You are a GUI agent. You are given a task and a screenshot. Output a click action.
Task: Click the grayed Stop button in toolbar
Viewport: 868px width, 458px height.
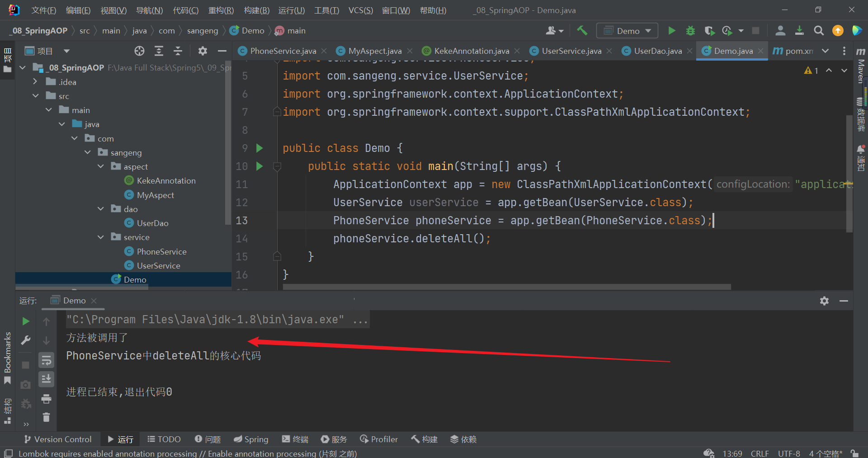pyautogui.click(x=755, y=31)
